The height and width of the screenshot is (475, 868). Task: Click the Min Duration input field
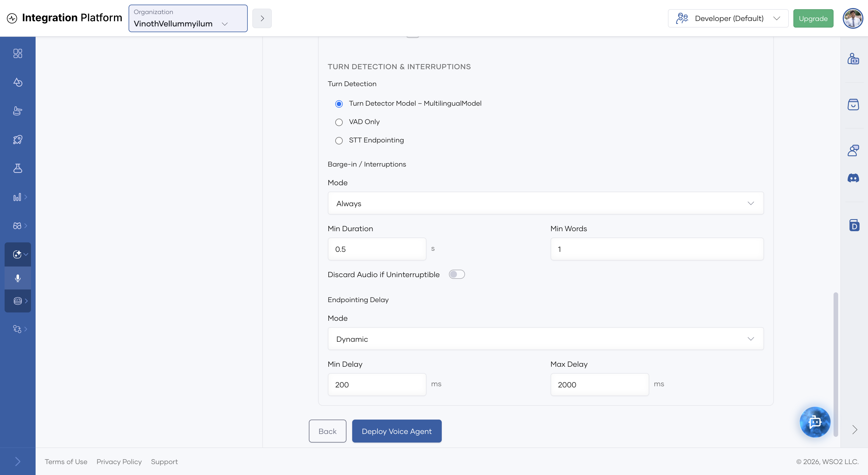point(377,249)
